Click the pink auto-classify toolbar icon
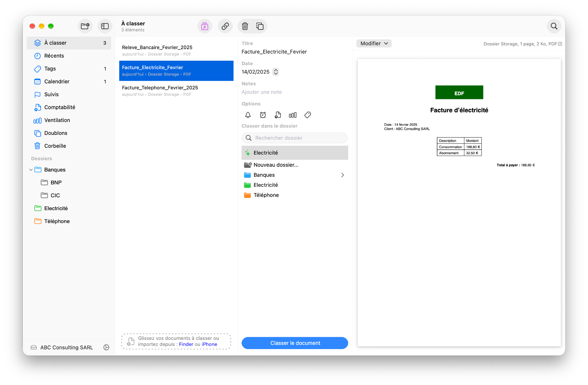The height and width of the screenshot is (385, 588). [205, 26]
